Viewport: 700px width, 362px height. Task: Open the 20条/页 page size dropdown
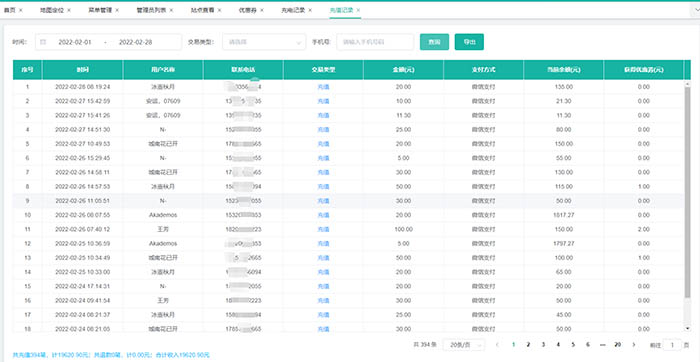463,345
